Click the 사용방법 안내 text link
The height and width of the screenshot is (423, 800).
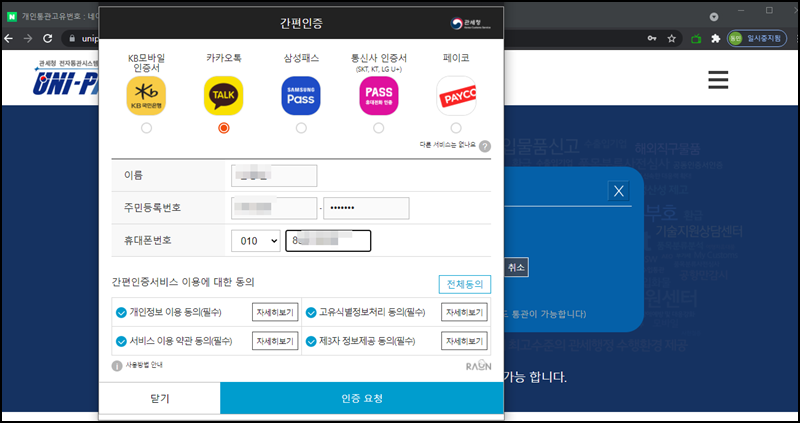point(144,365)
